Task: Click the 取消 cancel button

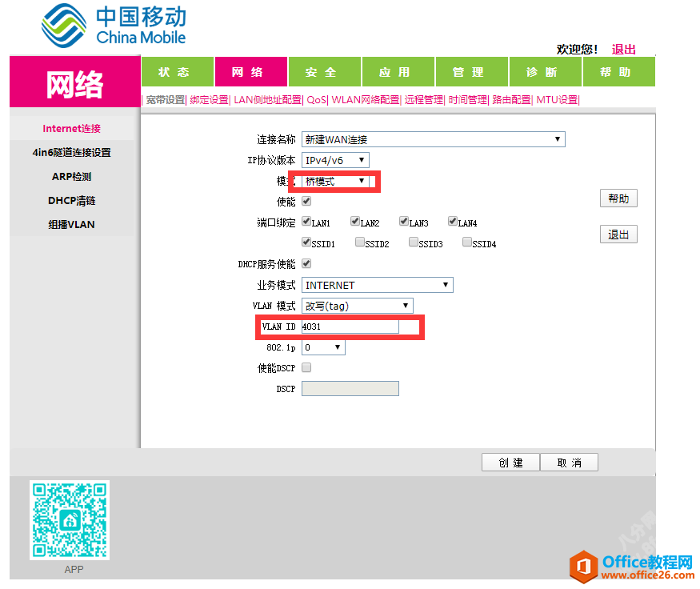Action: [x=569, y=463]
